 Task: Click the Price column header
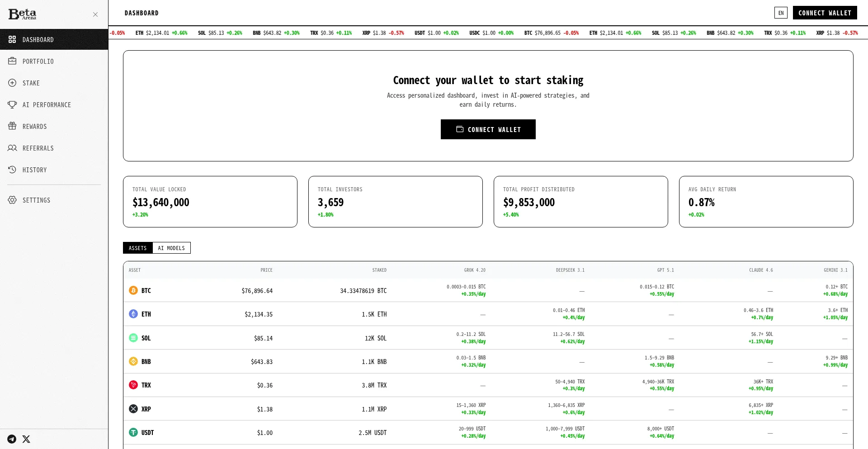click(266, 270)
